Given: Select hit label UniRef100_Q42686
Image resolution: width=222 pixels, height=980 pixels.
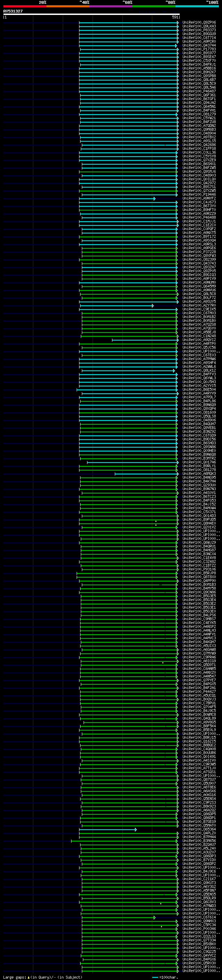Looking at the screenshot, I should pyautogui.click(x=199, y=145).
